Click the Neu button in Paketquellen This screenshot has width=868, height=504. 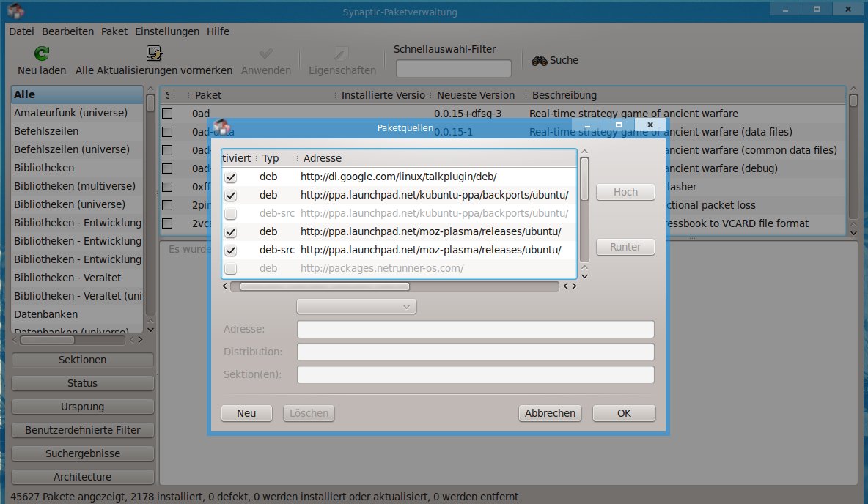click(246, 413)
